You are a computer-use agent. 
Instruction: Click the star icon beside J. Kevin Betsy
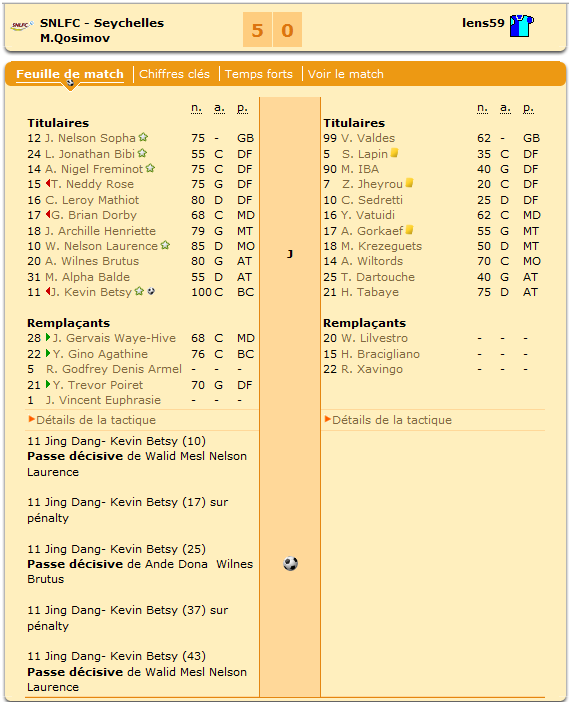coord(139,291)
